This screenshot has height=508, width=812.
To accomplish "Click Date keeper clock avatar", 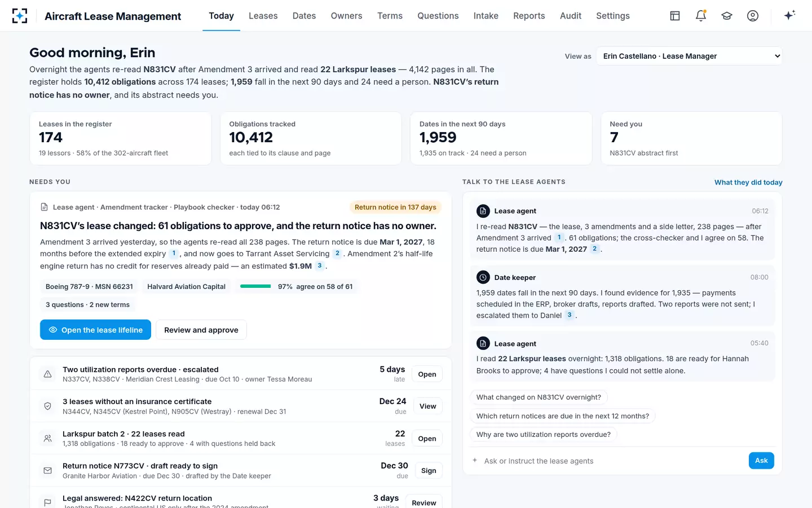I will click(483, 277).
